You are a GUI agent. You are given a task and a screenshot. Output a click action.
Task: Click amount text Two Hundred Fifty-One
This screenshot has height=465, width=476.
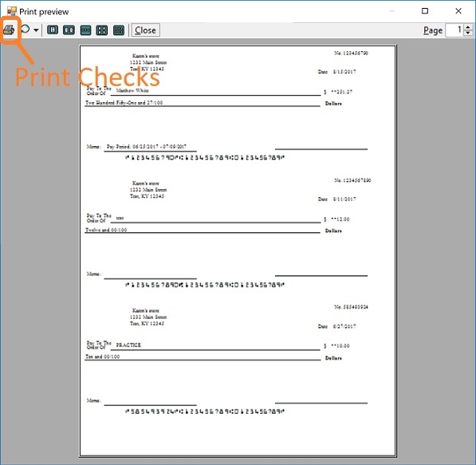(124, 103)
